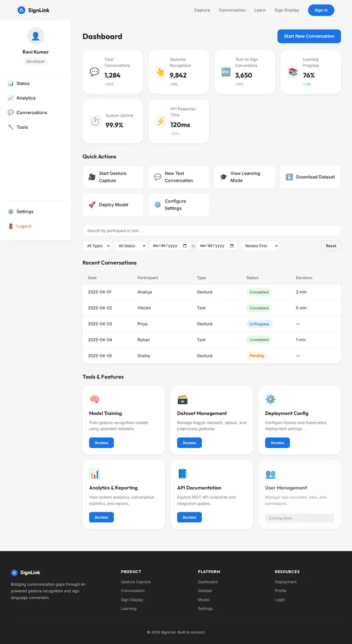Click Coming Soon on User Management card
The image size is (352, 644).
[299, 518]
